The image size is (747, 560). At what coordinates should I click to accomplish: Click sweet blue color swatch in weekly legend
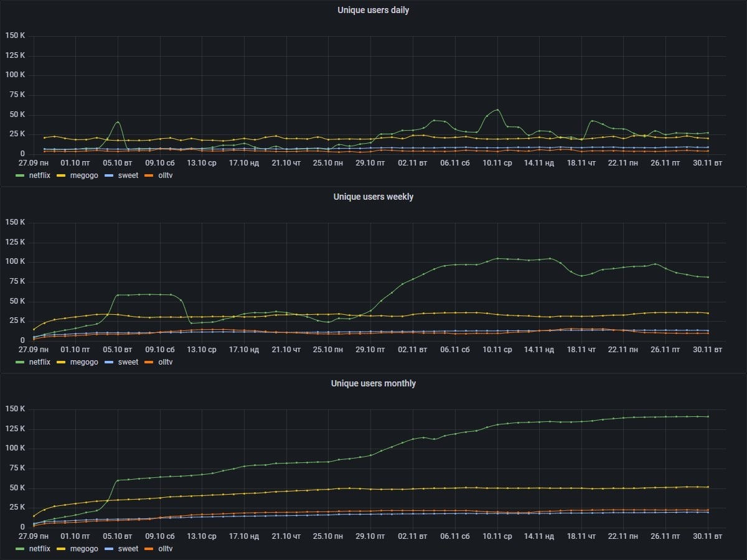click(x=108, y=362)
